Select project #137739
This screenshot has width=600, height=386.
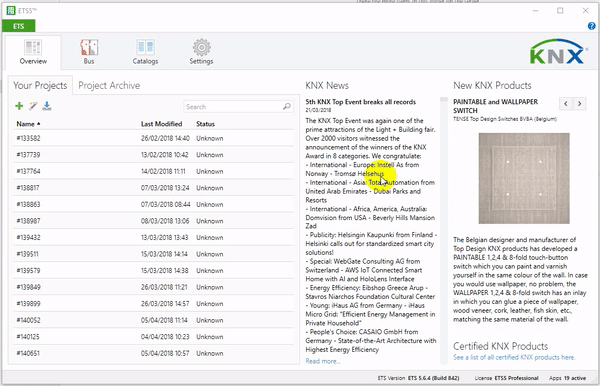[x=153, y=155]
